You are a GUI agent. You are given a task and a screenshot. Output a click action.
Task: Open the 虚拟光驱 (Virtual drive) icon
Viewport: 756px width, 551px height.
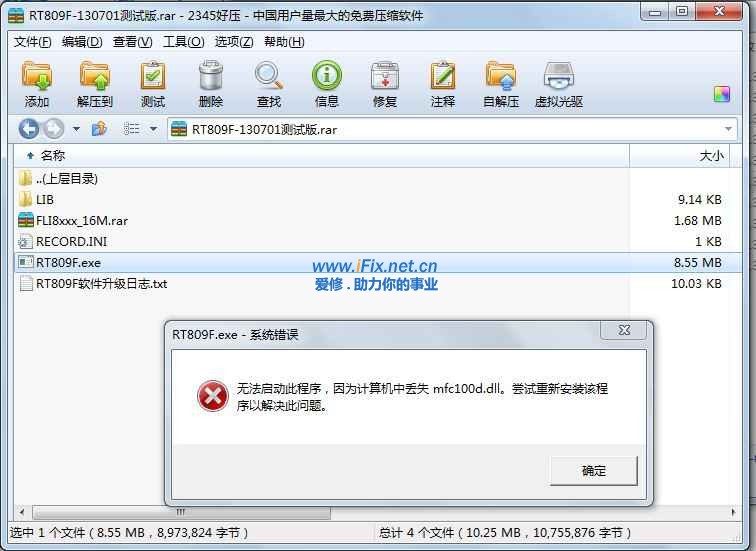pyautogui.click(x=559, y=84)
